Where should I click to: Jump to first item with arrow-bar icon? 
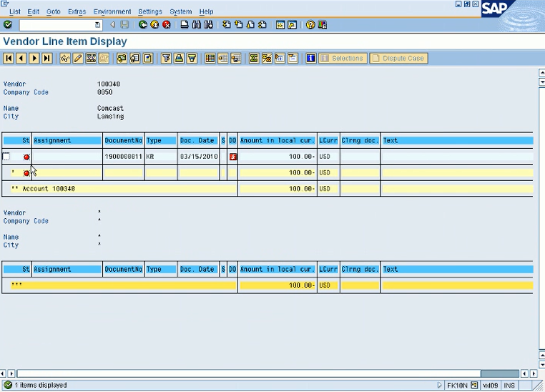point(9,58)
